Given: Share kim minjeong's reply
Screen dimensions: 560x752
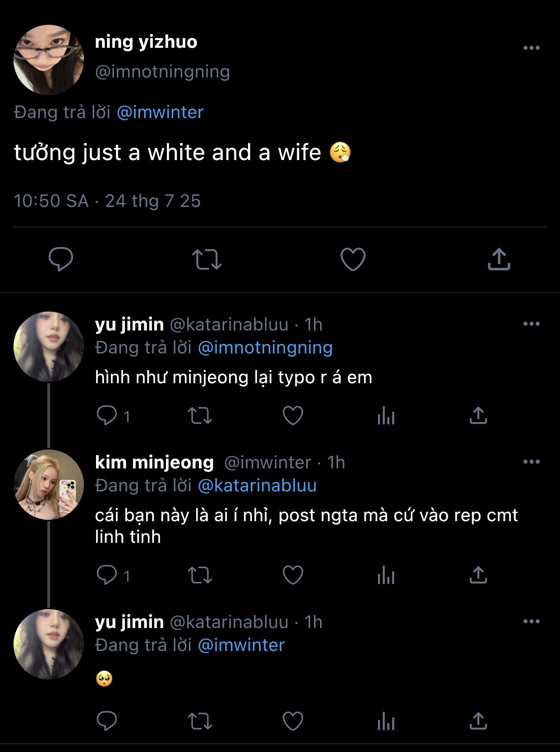Looking at the screenshot, I should [478, 575].
